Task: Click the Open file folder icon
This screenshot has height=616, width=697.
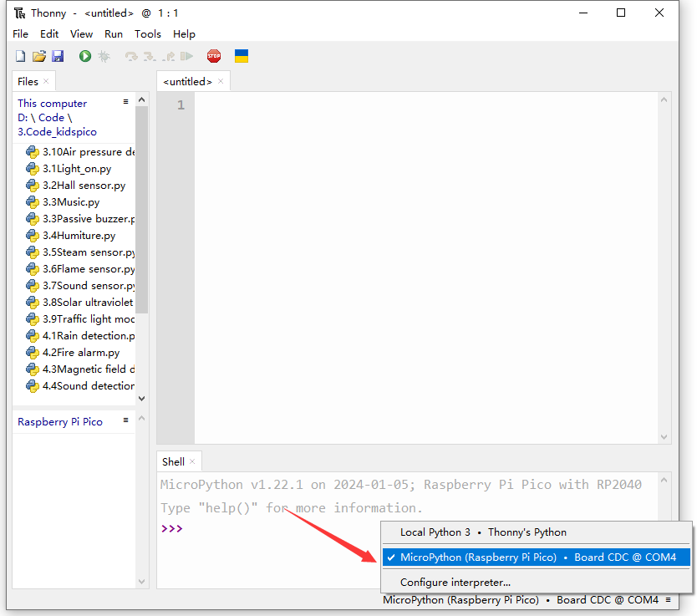Action: 39,56
